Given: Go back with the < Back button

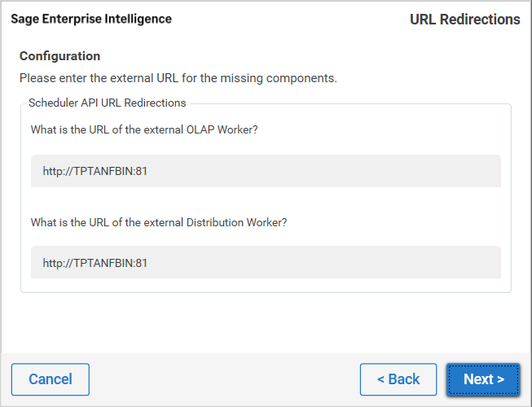Looking at the screenshot, I should [x=398, y=379].
